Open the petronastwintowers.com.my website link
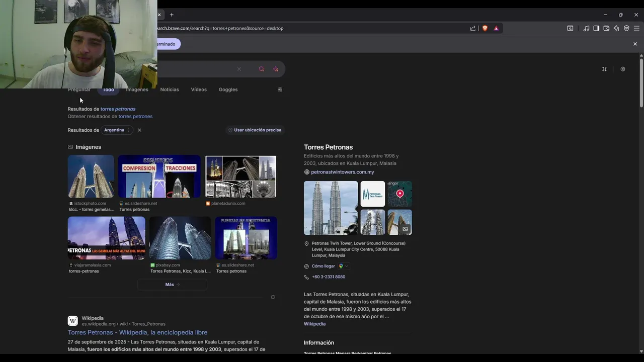Viewport: 644px width, 362px height. pyautogui.click(x=343, y=172)
